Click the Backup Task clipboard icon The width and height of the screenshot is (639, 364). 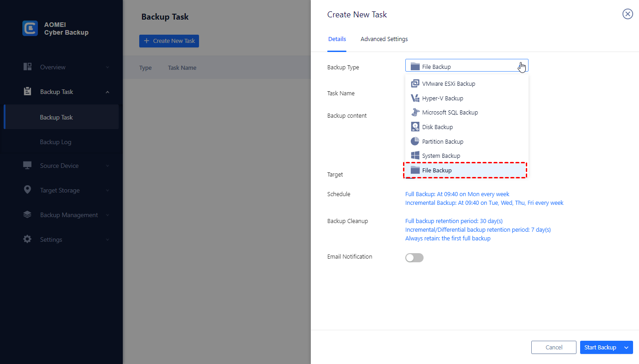pos(27,91)
